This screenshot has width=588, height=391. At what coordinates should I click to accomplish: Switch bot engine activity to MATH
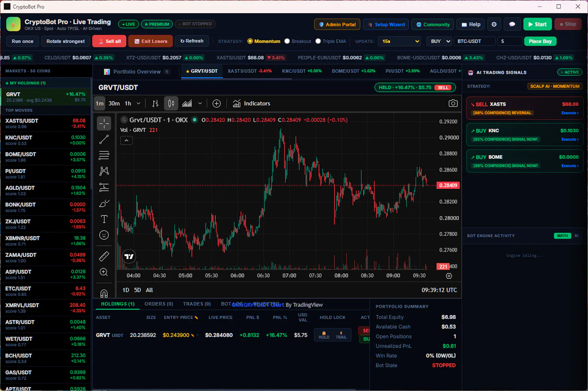click(x=562, y=236)
